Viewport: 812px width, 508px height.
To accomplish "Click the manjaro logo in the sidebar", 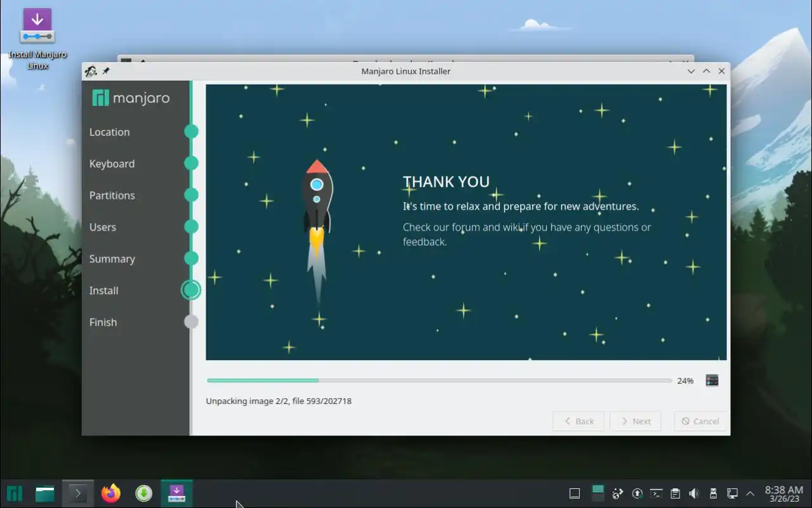I will [x=131, y=98].
